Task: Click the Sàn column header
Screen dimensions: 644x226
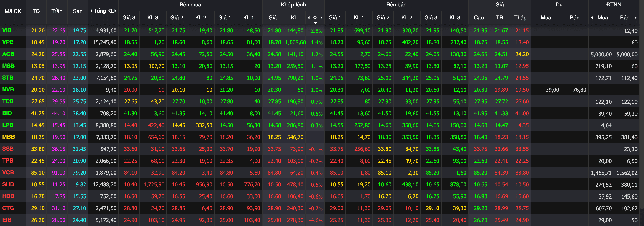Action: [77, 11]
